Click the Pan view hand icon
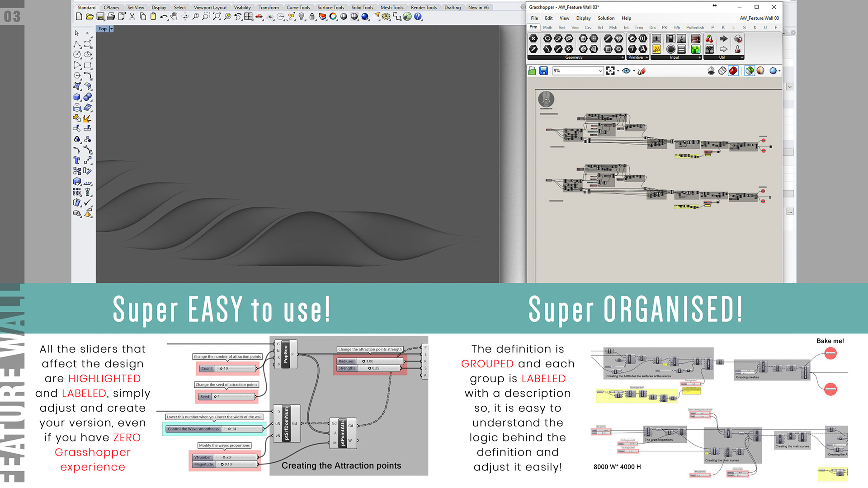 tap(174, 17)
